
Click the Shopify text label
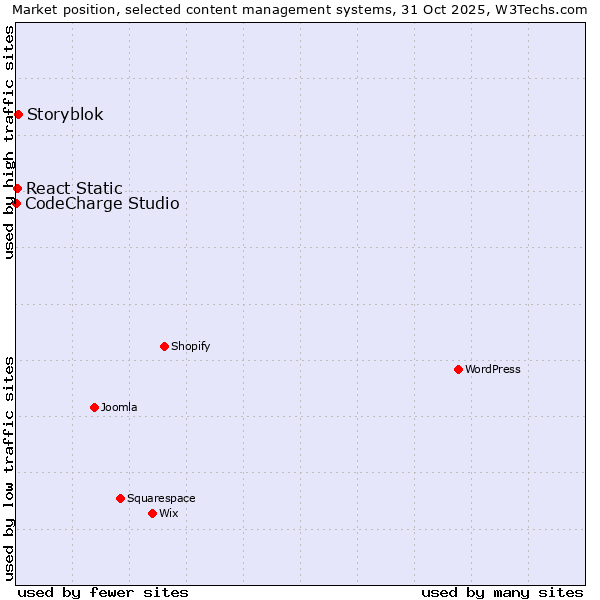tap(190, 346)
